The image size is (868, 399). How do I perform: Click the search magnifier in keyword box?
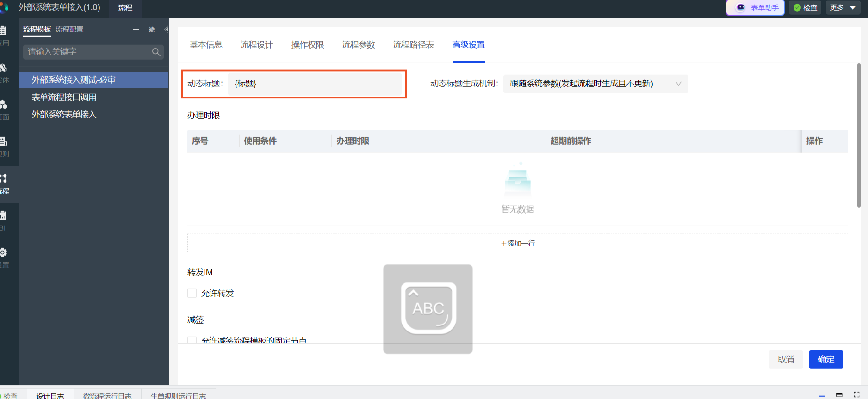coord(156,52)
